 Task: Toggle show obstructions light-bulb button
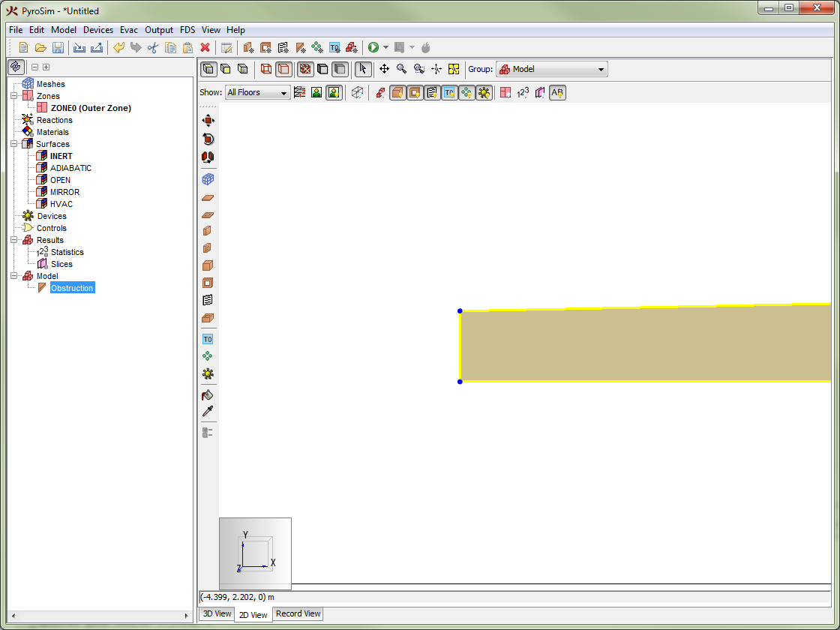click(x=397, y=93)
